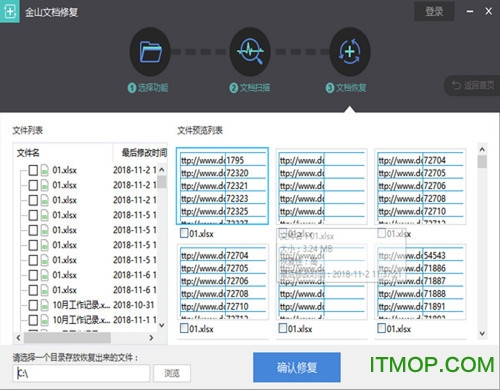Tick checkbox under bottom-left preview 01.xlsx
The image size is (500, 390).
184,328
